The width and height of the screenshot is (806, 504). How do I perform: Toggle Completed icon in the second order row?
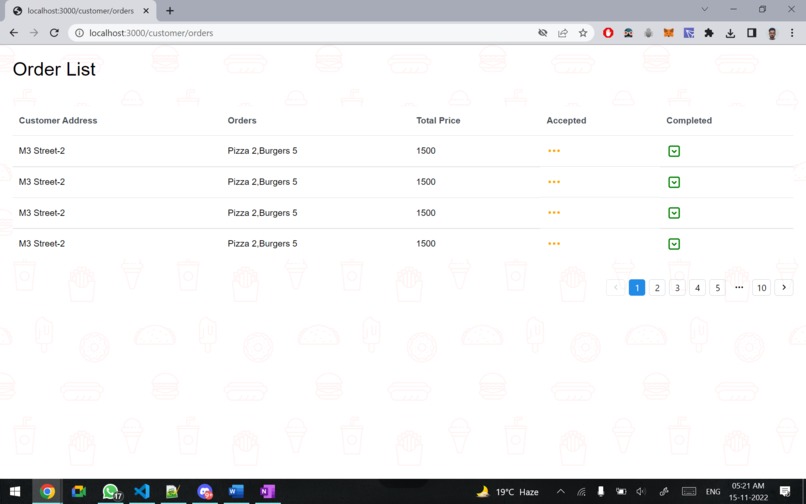pos(674,182)
